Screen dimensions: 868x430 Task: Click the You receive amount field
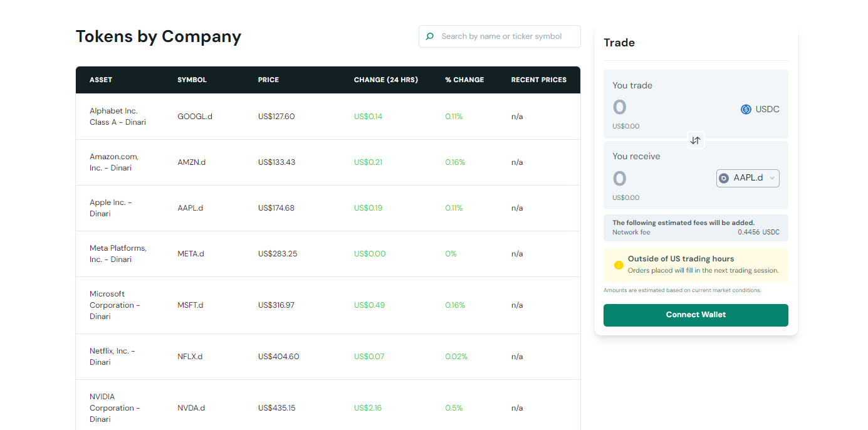point(658,179)
